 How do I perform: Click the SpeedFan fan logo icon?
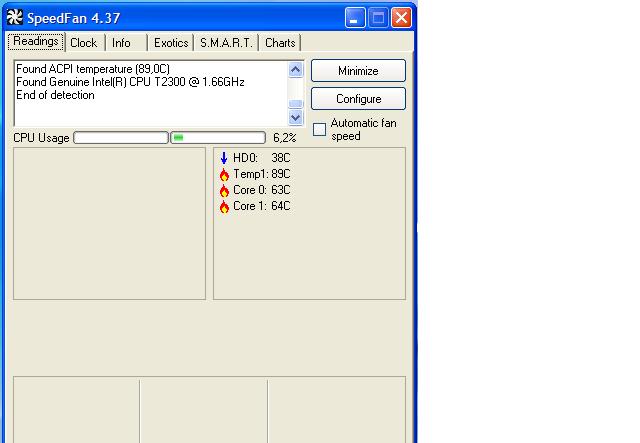point(15,18)
